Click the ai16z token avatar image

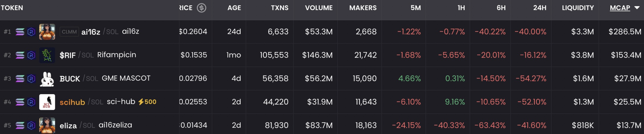pyautogui.click(x=47, y=32)
